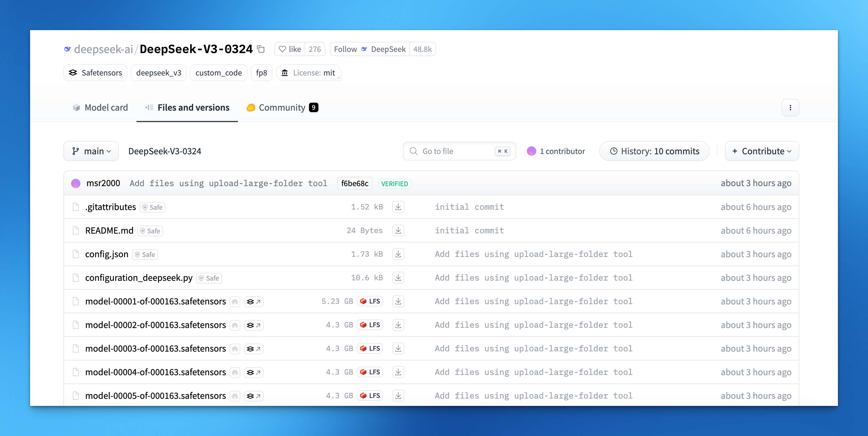Click download icon for model-00001 safetensors
Viewport: 868px width, 436px height.
(398, 301)
